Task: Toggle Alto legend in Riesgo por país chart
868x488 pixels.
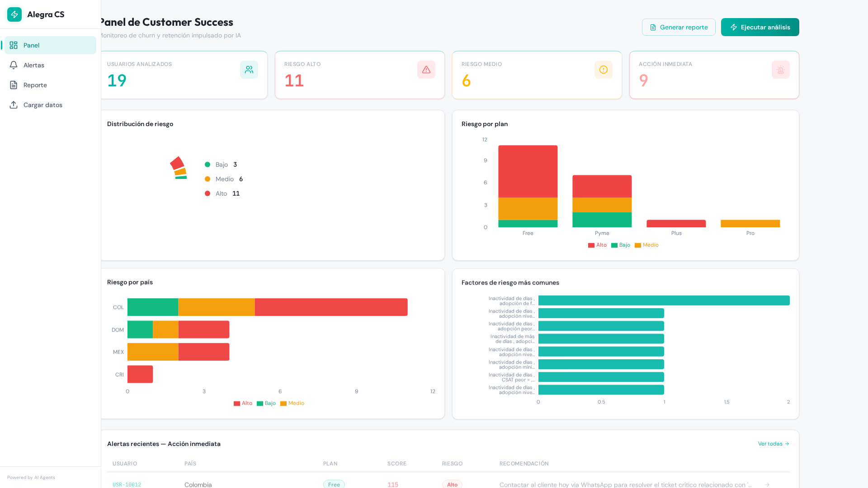Action: tap(243, 403)
